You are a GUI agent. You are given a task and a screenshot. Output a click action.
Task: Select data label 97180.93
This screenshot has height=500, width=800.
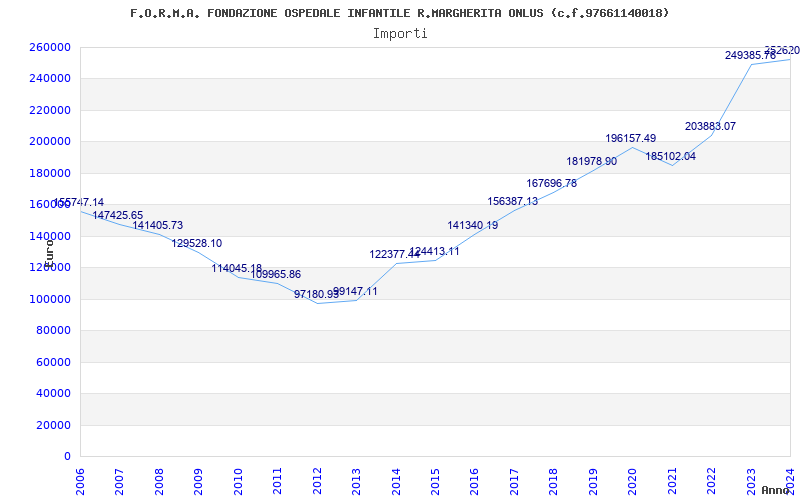(316, 294)
